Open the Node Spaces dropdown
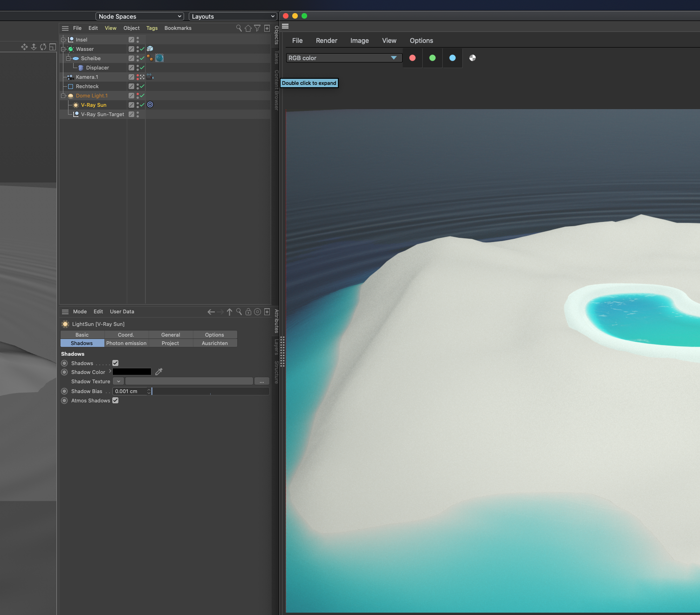700x615 pixels. click(x=139, y=16)
